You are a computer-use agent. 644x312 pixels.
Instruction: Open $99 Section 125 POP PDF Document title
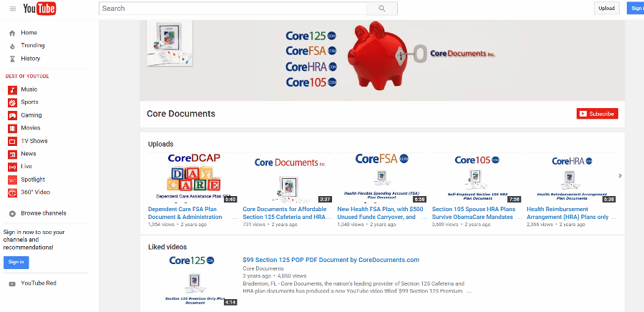pos(331,260)
